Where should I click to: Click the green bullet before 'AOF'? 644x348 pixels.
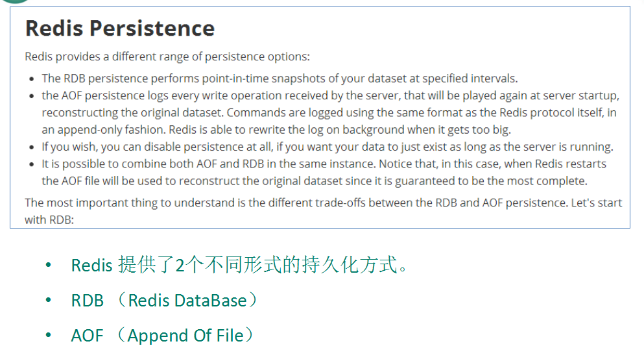(49, 335)
